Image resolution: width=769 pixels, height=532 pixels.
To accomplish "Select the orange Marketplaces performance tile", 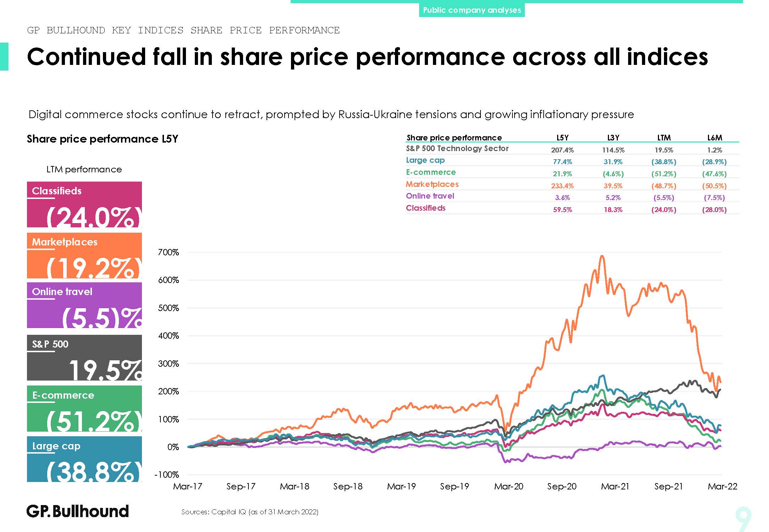I will (84, 255).
